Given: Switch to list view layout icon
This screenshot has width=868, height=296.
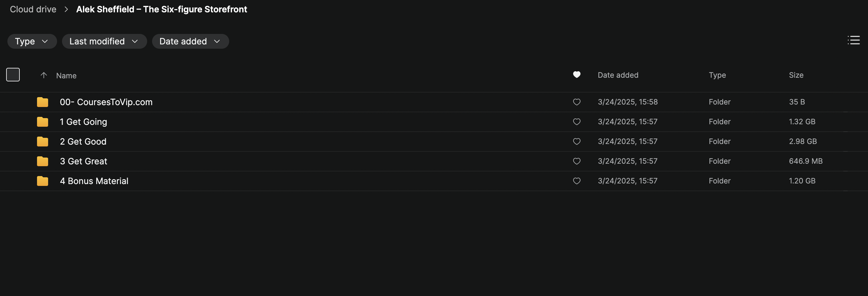Looking at the screenshot, I should (854, 40).
